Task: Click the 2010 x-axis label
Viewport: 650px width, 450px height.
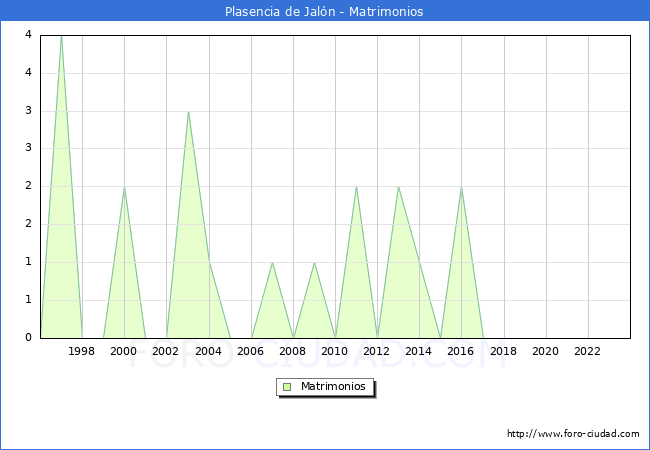Action: click(x=335, y=351)
